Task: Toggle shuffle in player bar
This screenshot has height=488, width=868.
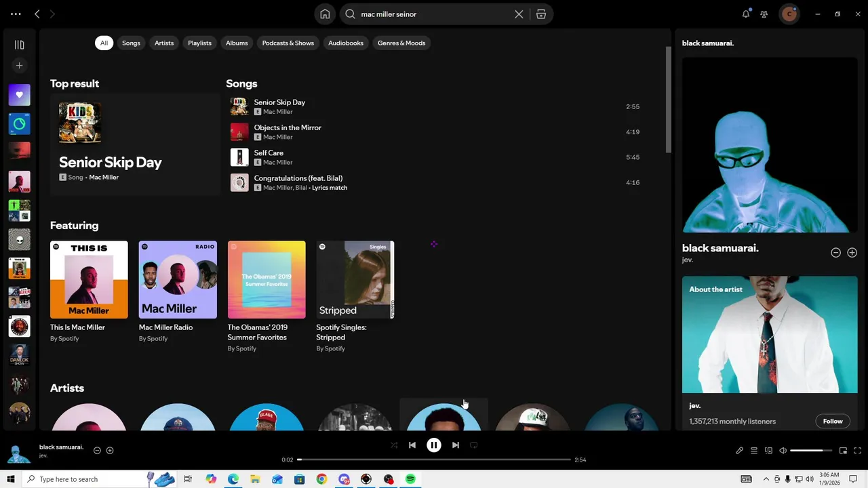Action: 394,445
